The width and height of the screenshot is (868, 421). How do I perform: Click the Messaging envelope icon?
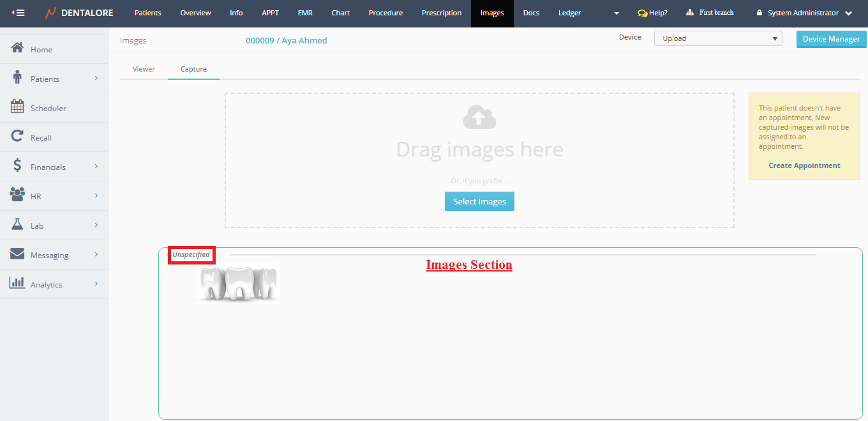18,254
